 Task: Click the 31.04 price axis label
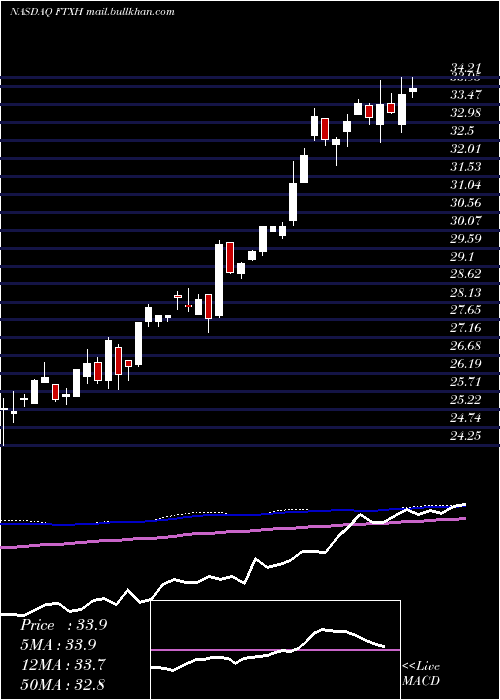(x=466, y=185)
